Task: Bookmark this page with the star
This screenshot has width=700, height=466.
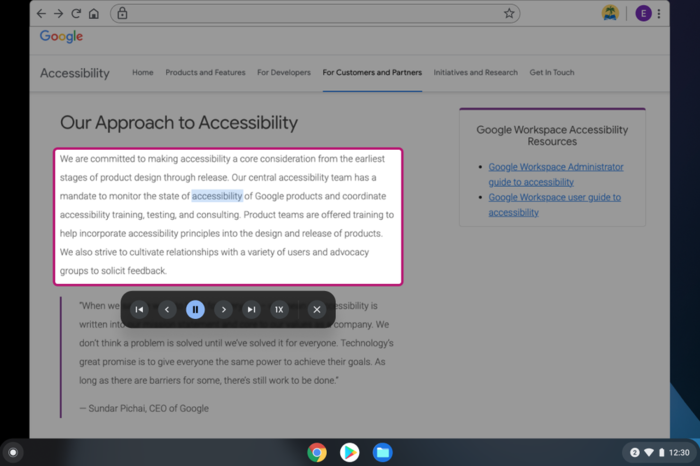Action: [509, 14]
